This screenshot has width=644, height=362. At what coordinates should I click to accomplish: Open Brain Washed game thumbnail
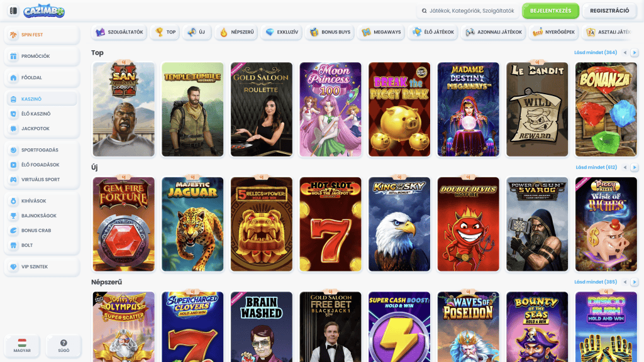pos(262,327)
